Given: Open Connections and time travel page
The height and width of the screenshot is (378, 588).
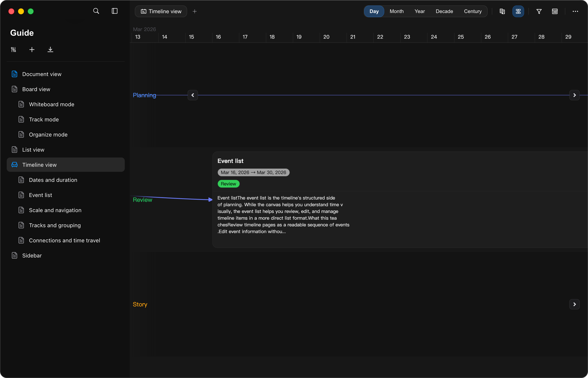Looking at the screenshot, I should tap(66, 240).
